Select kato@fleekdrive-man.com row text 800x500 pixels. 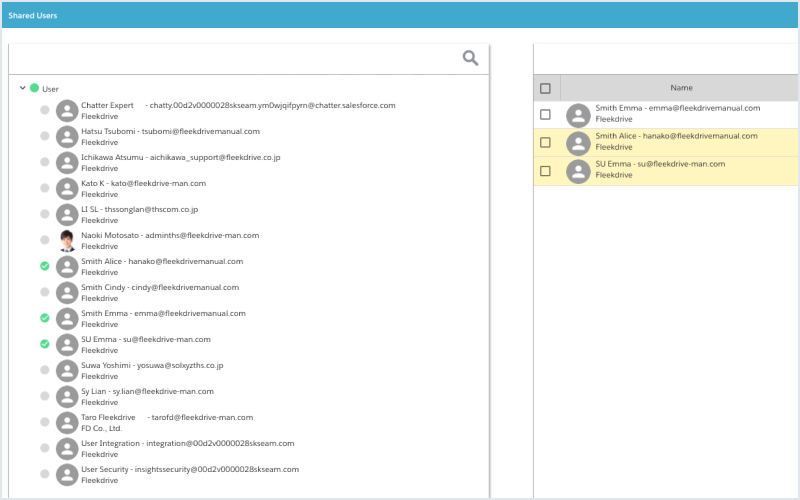159,183
